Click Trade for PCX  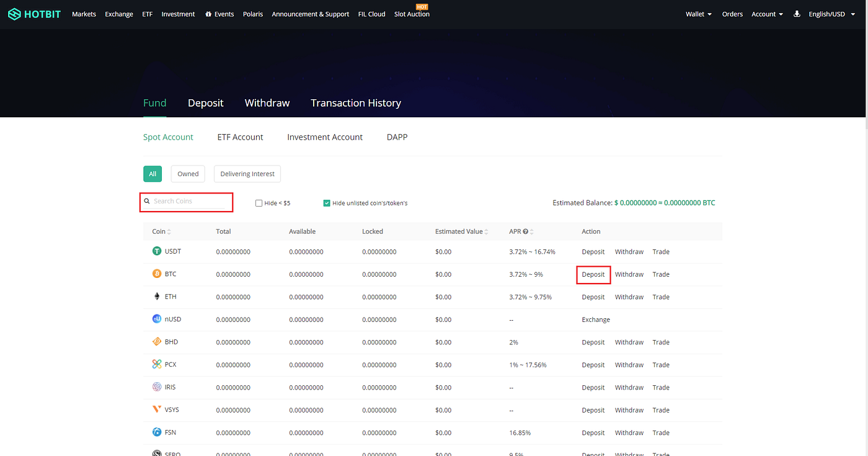coord(661,365)
